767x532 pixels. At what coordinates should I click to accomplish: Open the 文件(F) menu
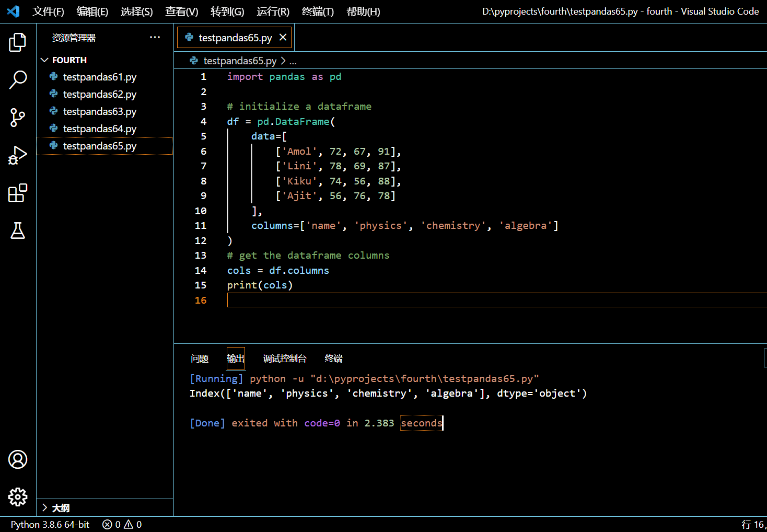(48, 11)
